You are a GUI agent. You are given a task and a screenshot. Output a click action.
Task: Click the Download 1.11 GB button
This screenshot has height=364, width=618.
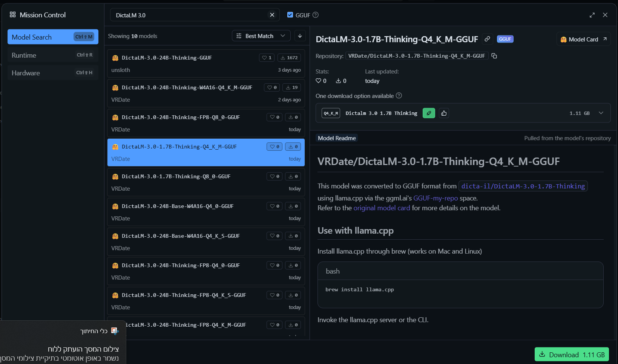[571, 354]
